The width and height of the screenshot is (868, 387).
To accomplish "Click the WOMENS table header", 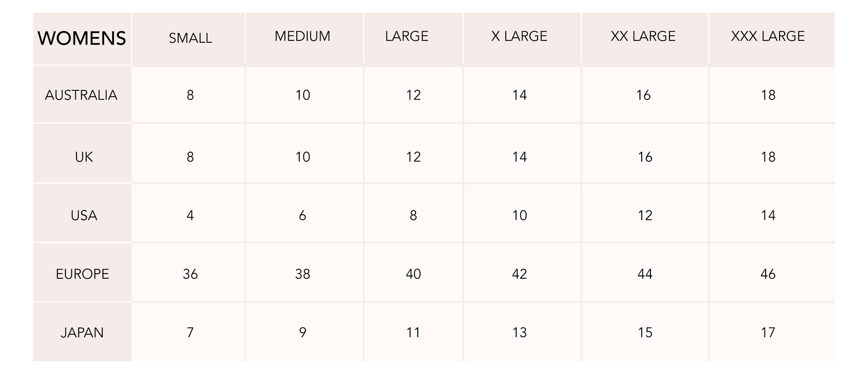I will click(x=82, y=38).
